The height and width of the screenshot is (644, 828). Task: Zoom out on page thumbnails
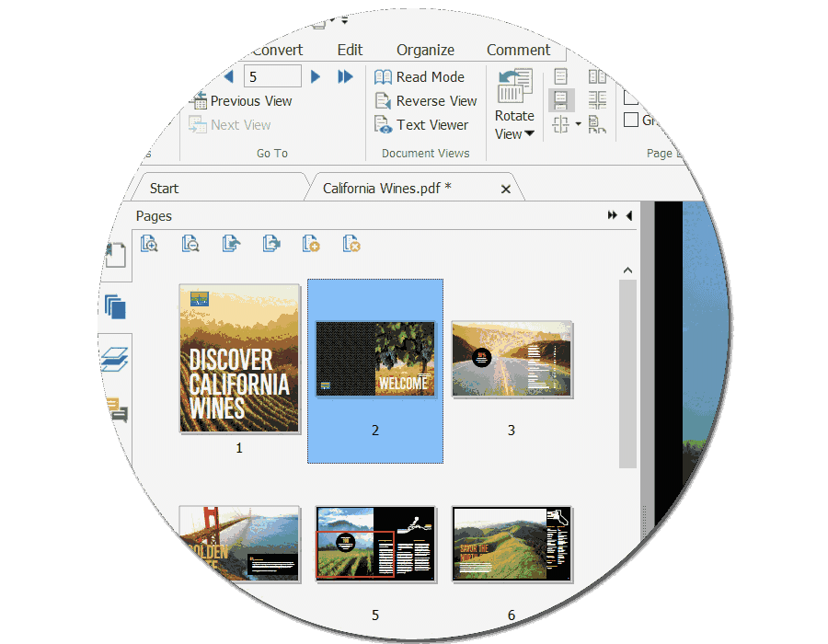coord(190,243)
